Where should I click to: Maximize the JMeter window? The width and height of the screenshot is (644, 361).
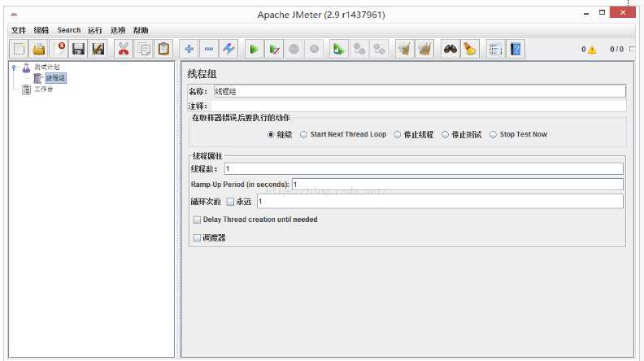click(602, 13)
